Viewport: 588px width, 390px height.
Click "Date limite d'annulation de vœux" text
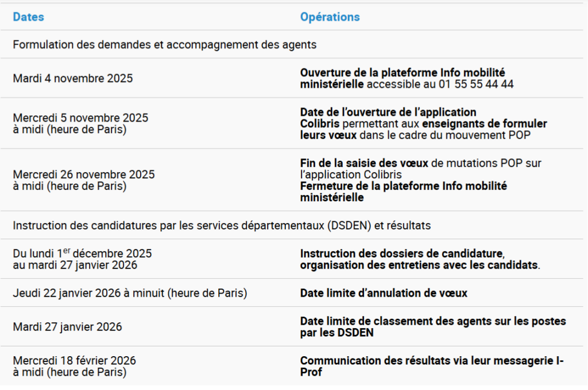point(384,293)
